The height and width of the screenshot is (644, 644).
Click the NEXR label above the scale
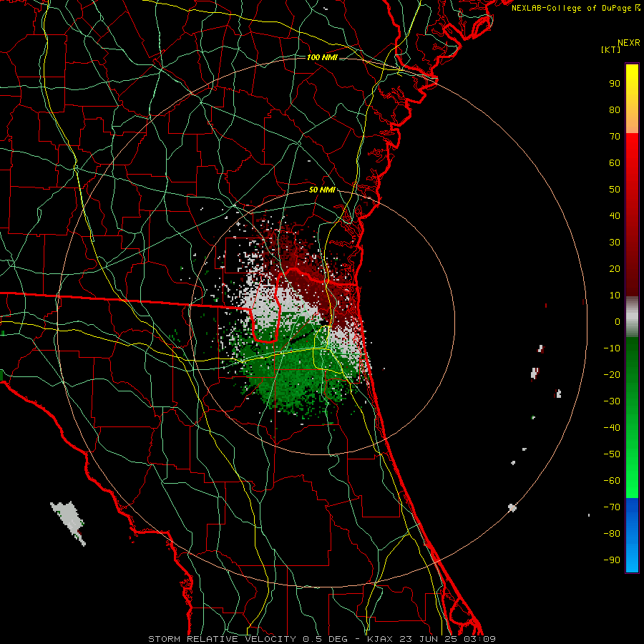coord(628,43)
